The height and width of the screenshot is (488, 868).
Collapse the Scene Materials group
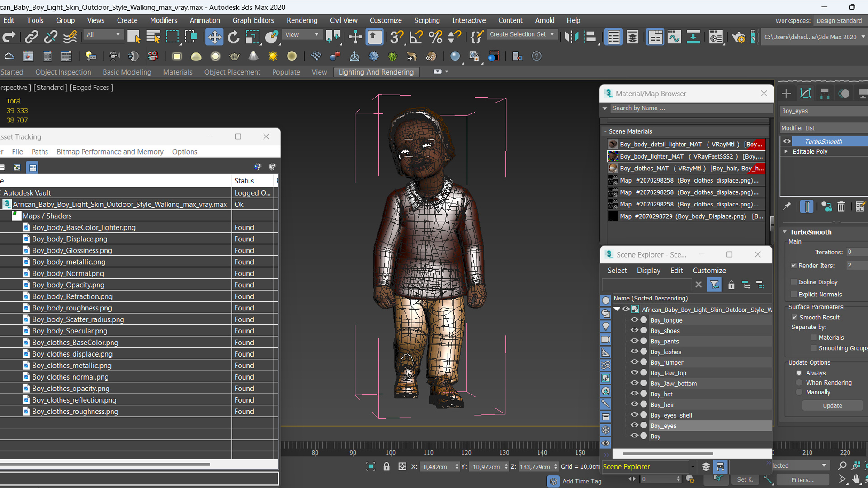click(x=605, y=131)
